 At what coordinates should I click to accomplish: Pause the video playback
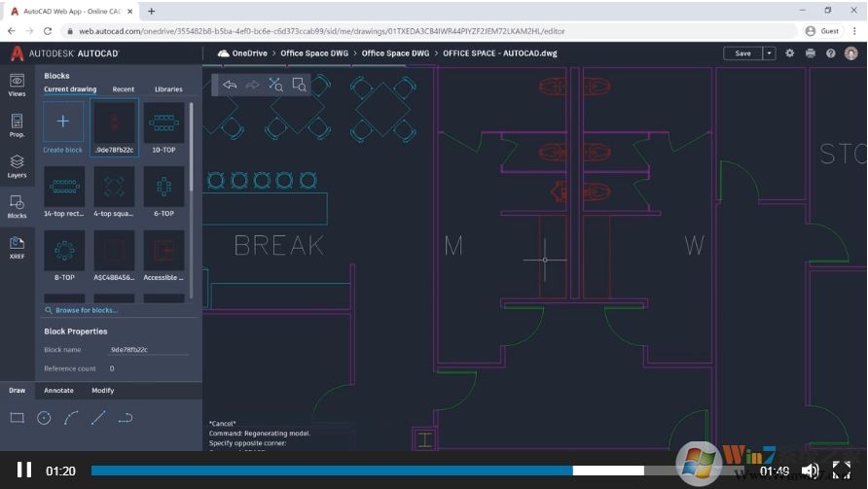point(24,471)
